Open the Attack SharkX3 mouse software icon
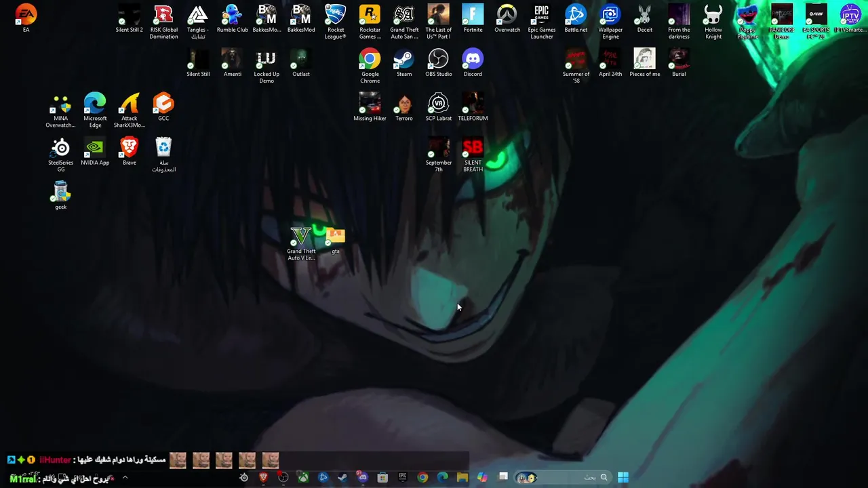The height and width of the screenshot is (488, 868). point(129,110)
